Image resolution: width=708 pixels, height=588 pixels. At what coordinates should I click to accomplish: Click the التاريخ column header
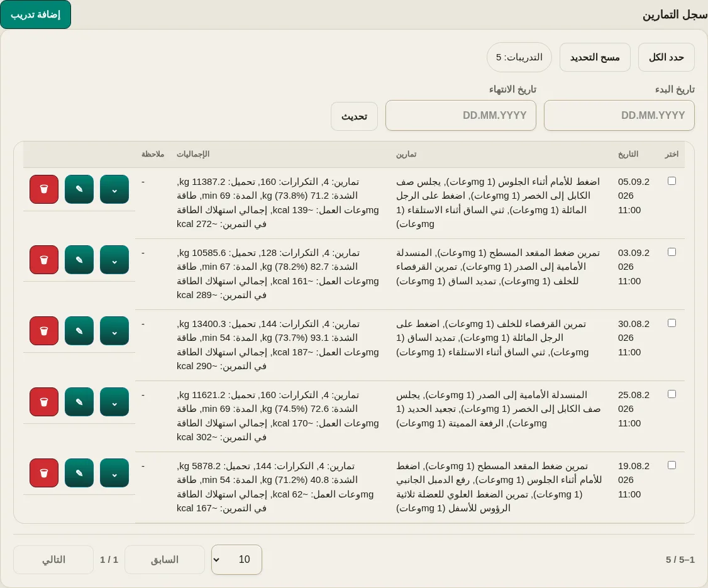628,154
